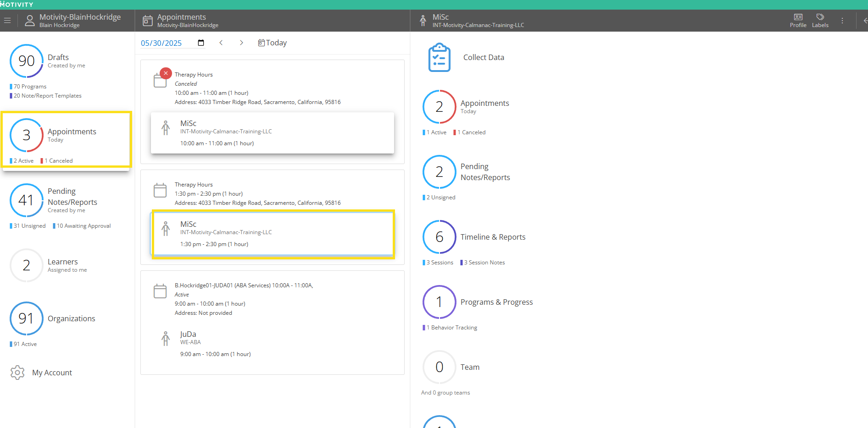Click 3 Sessions stat
868x428 pixels.
pos(438,263)
